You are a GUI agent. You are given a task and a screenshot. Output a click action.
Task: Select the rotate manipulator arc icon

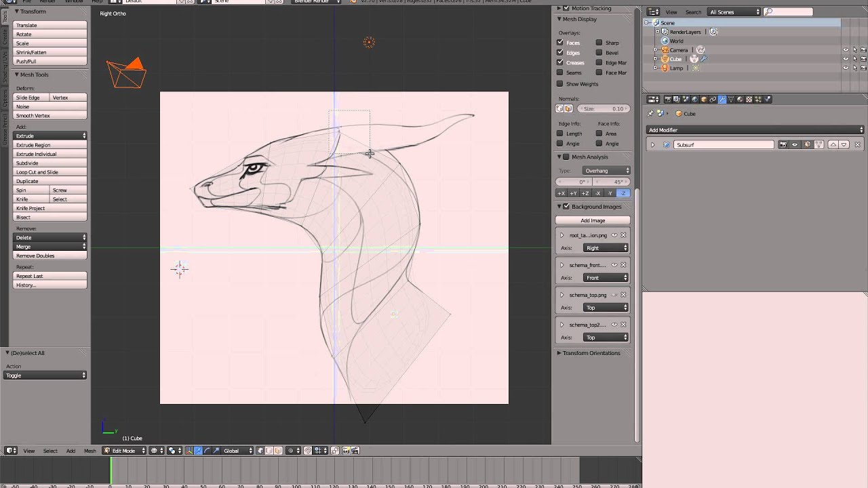coord(208,451)
